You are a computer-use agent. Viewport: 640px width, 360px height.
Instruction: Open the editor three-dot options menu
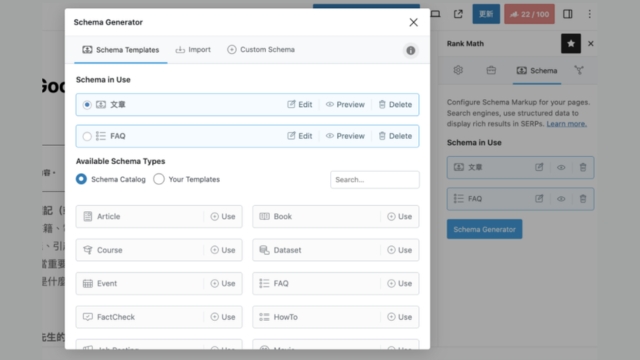[x=589, y=14]
